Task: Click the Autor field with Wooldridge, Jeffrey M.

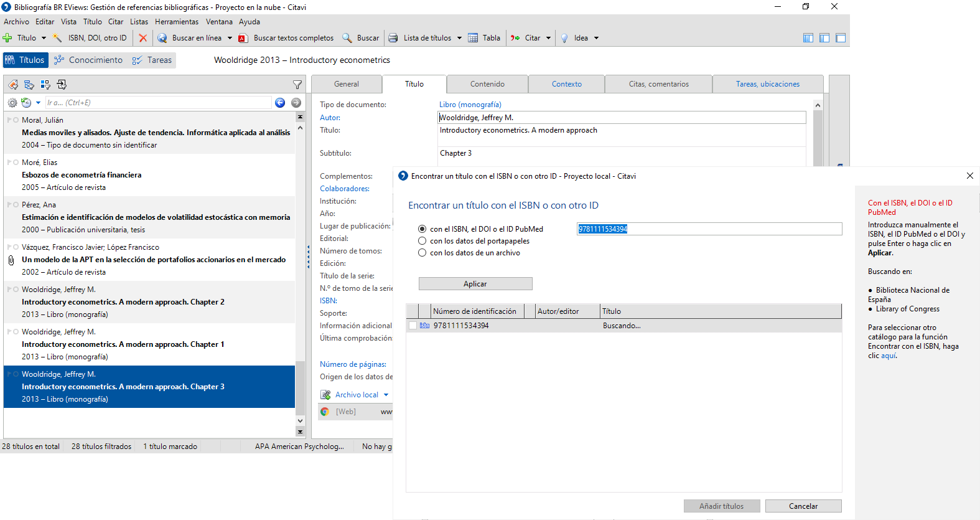Action: click(622, 118)
